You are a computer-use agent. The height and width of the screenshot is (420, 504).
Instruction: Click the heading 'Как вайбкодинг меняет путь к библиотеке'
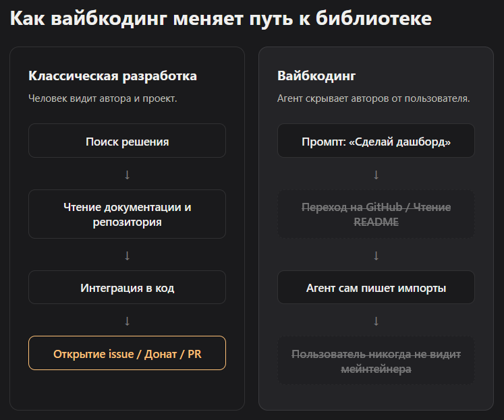[x=221, y=19]
